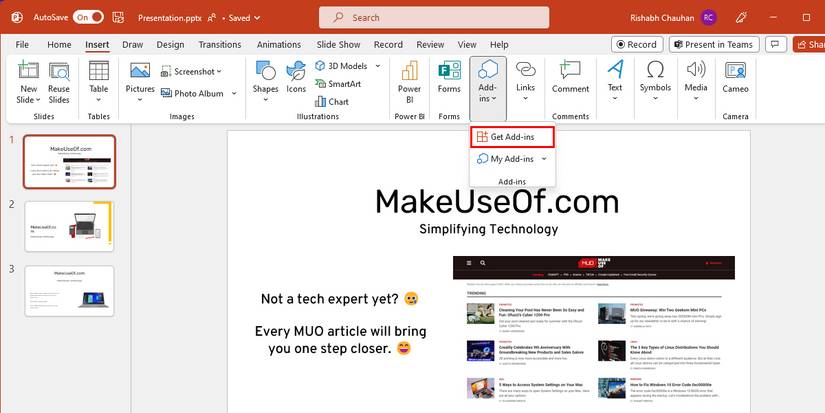
Task: Switch to the Animations tab
Action: [x=279, y=45]
